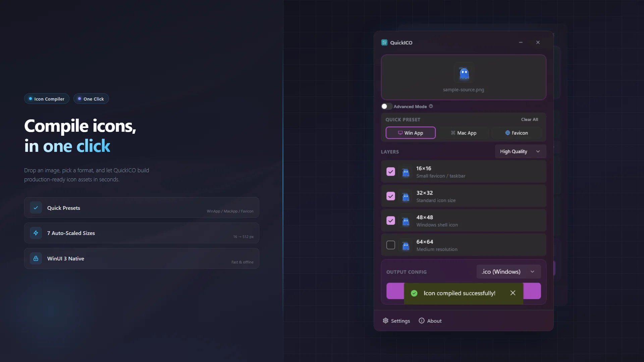Toggle the Advanced Mode switch
The height and width of the screenshot is (362, 644).
pyautogui.click(x=386, y=106)
